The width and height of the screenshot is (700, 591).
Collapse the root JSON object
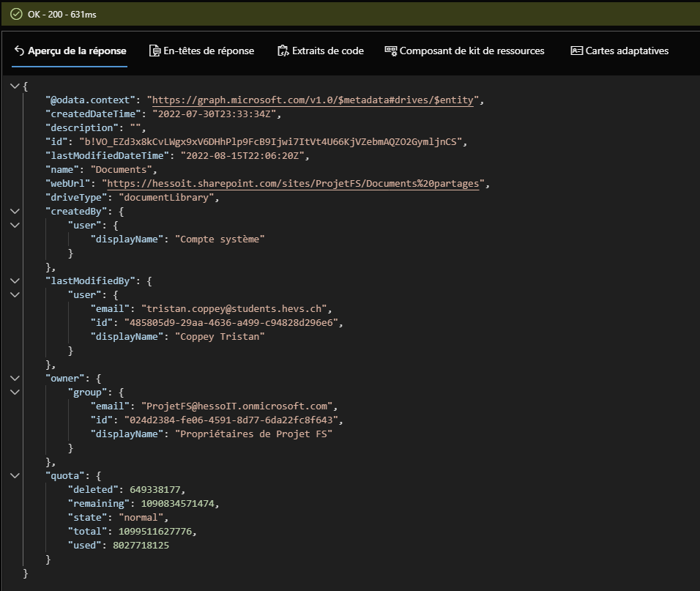click(15, 86)
